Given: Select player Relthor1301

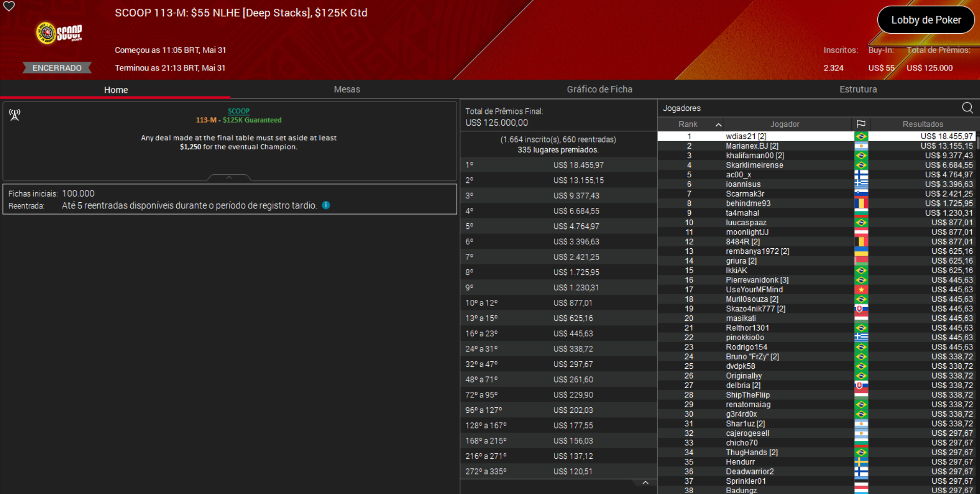Looking at the screenshot, I should (x=747, y=328).
